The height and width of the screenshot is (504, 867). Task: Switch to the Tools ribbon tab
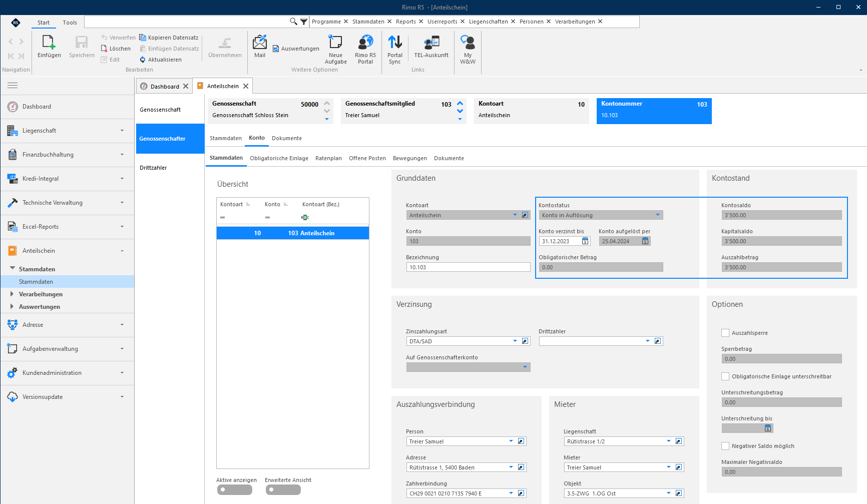tap(70, 23)
